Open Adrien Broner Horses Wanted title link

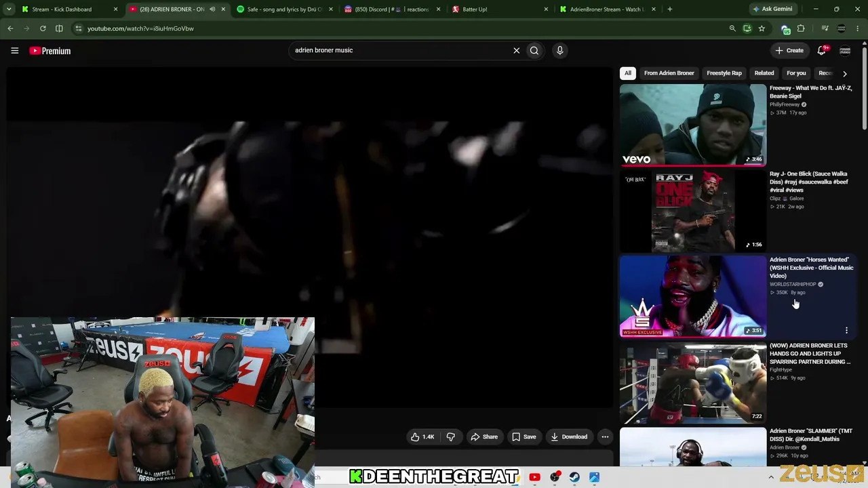812,268
